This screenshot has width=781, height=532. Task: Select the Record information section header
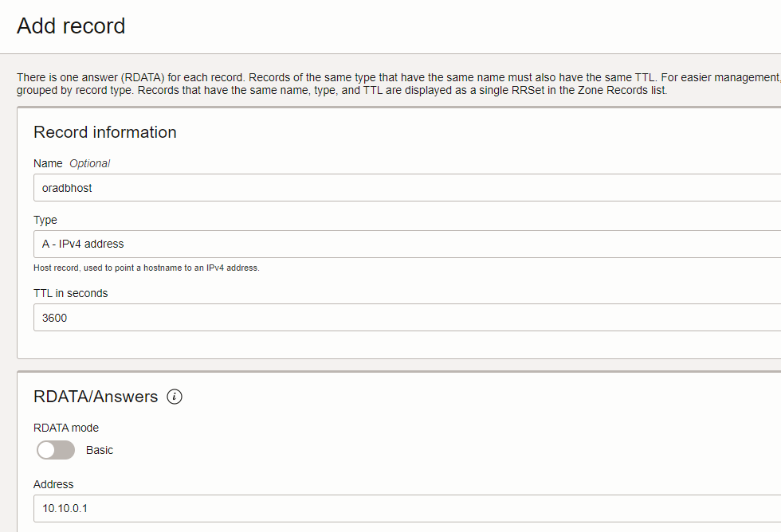pyautogui.click(x=104, y=132)
